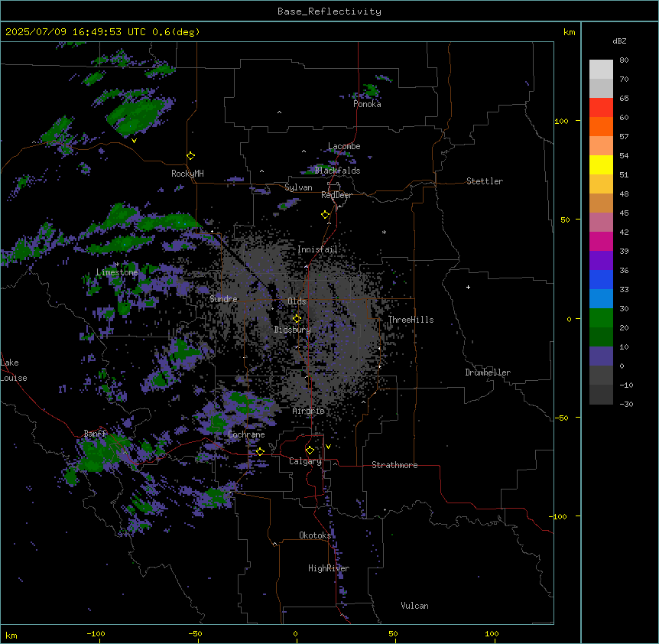659x644 pixels.
Task: Select the blue 33-36 dBZ legend swatch
Action: 601,279
